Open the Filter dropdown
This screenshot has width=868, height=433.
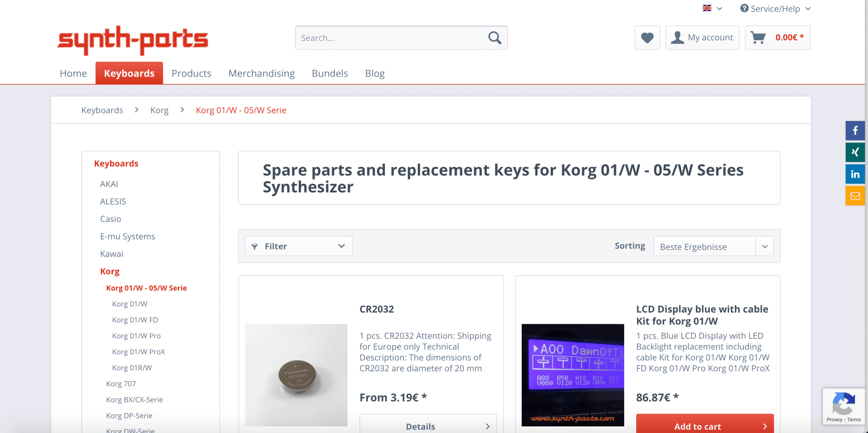coord(298,246)
